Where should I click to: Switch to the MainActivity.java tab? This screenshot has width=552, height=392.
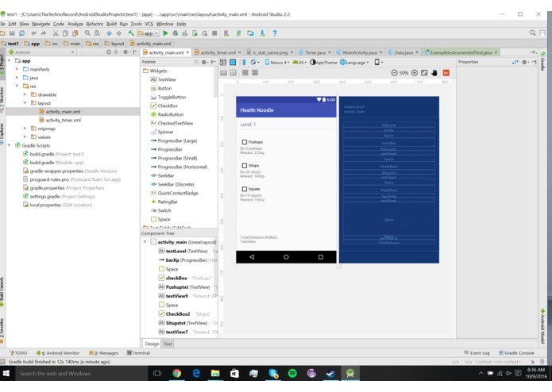coord(360,52)
